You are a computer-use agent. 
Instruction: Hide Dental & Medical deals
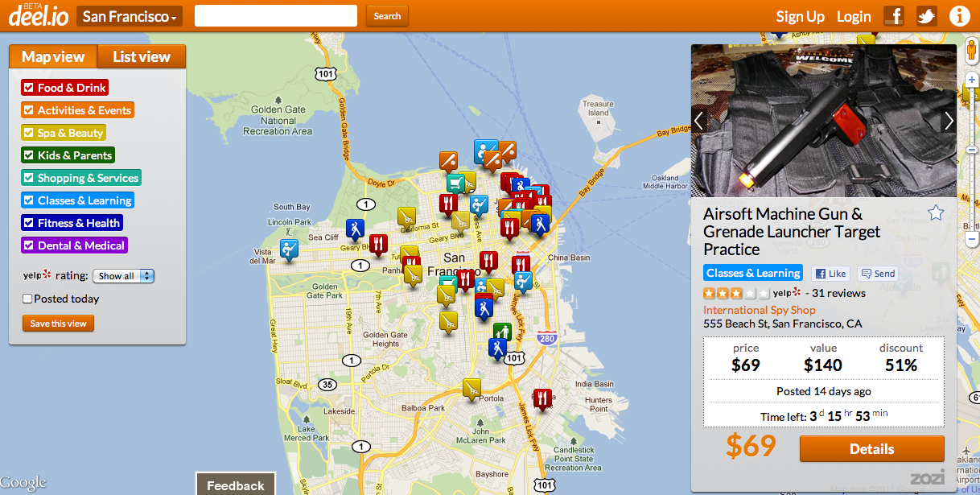74,245
